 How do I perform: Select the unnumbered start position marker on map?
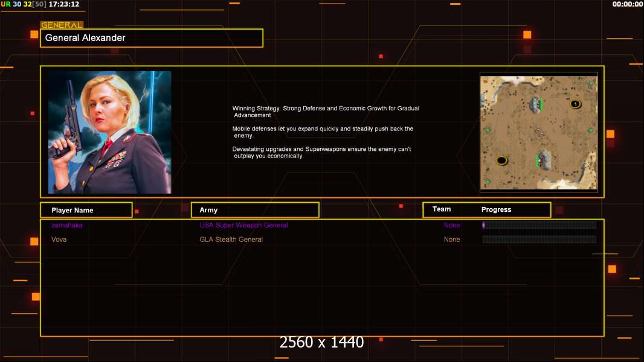tap(501, 160)
